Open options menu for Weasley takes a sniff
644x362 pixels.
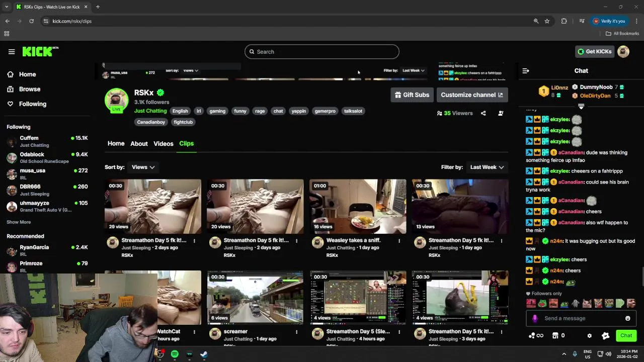[x=399, y=241]
